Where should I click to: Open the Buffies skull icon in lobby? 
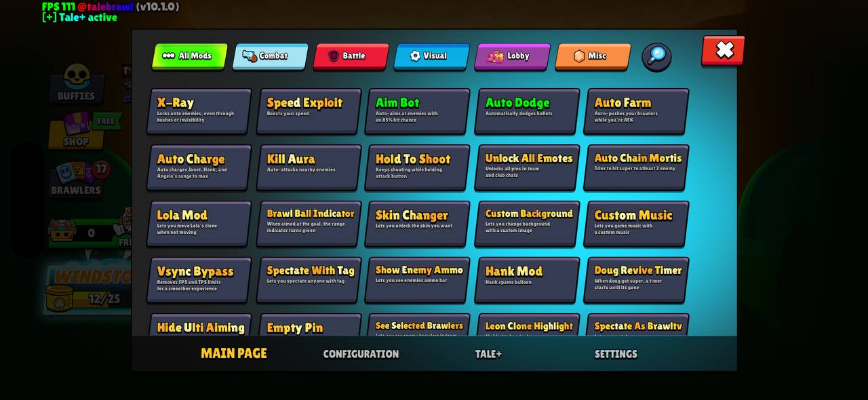[76, 83]
